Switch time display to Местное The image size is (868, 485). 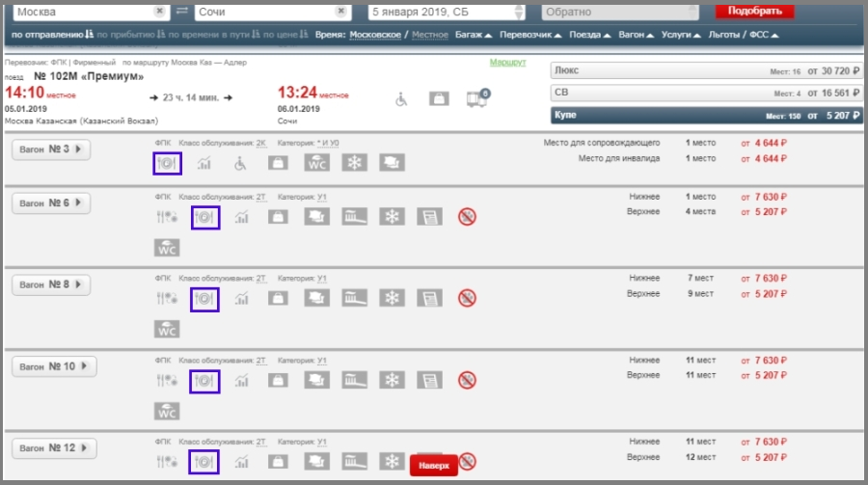pyautogui.click(x=430, y=35)
